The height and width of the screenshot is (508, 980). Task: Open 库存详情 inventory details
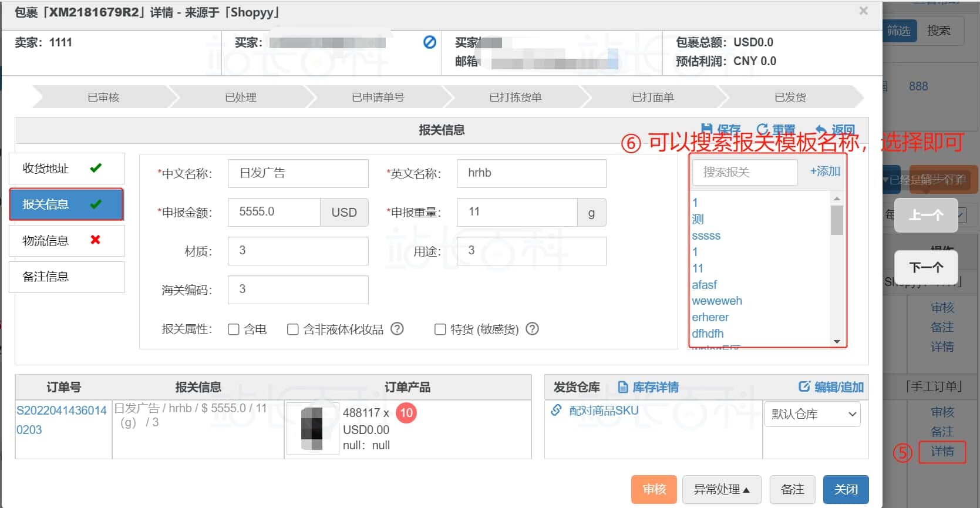point(648,387)
